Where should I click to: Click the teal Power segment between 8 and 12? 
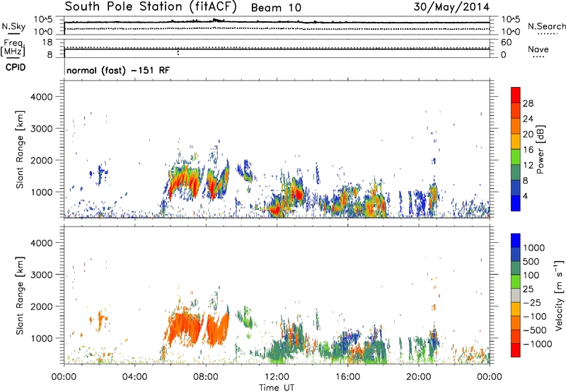pos(516,173)
